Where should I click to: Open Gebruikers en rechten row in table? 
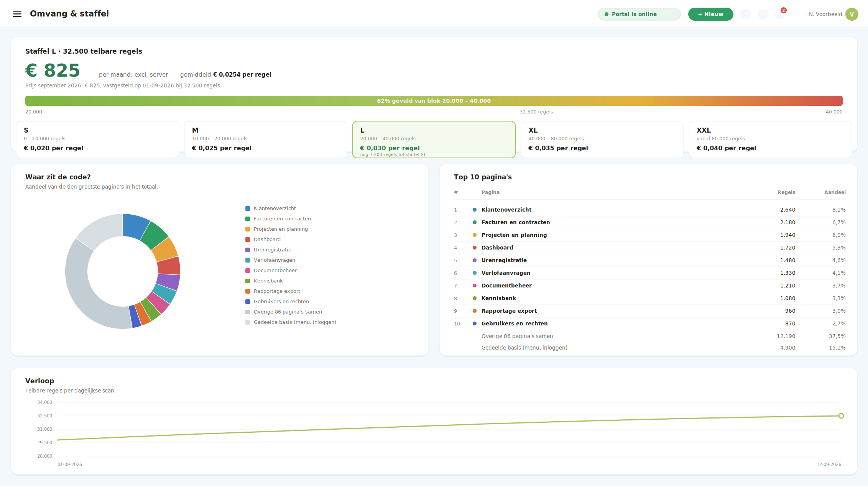649,323
